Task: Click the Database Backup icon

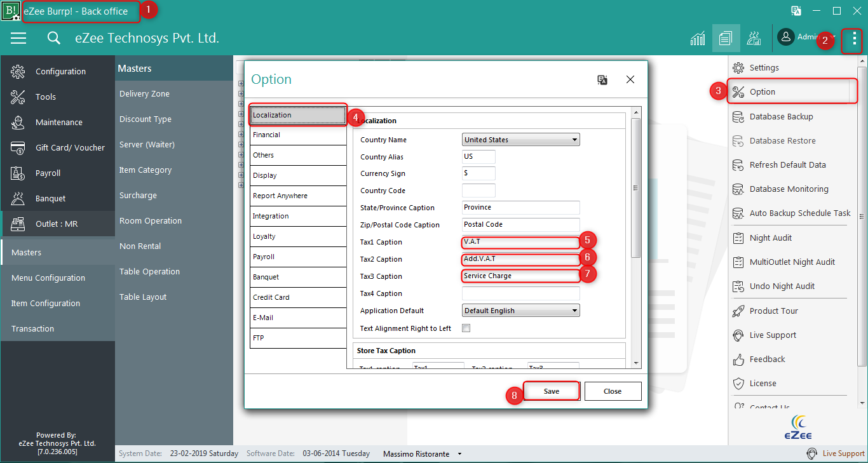Action: [738, 117]
